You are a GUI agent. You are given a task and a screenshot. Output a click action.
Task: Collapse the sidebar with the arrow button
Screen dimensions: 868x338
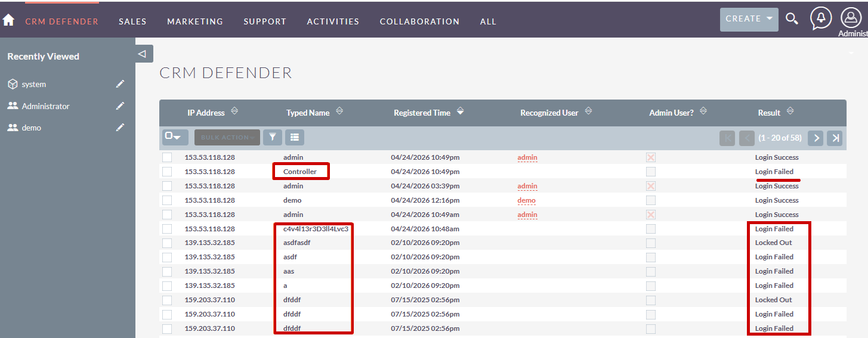[142, 54]
